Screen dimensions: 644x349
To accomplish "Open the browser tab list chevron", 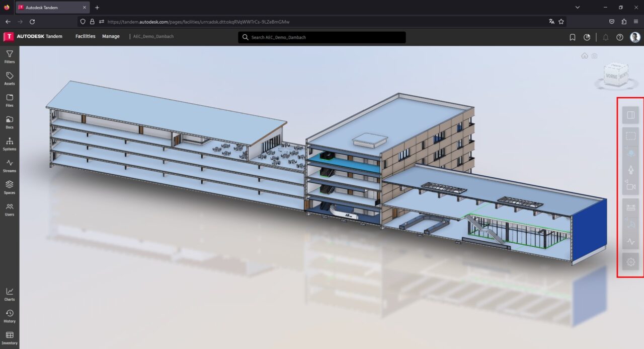I will coord(578,7).
